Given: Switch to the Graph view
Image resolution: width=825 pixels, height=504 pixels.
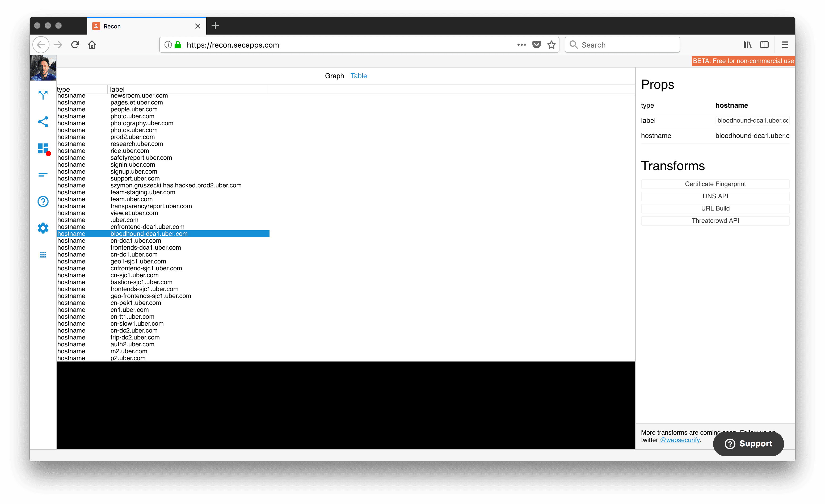Looking at the screenshot, I should [x=334, y=76].
